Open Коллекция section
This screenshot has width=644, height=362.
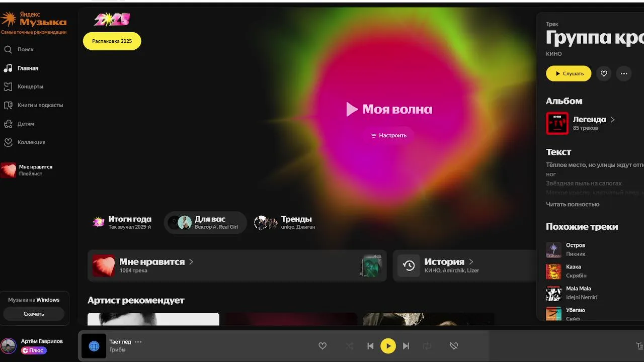[x=25, y=142]
